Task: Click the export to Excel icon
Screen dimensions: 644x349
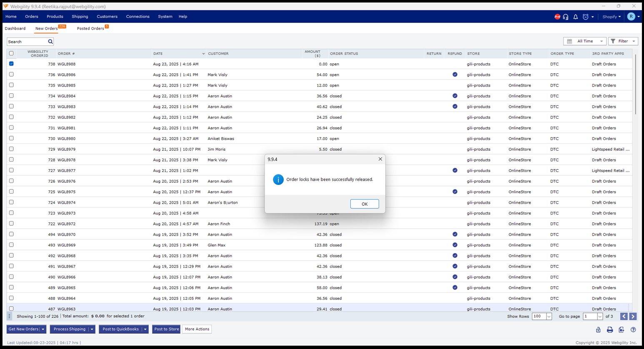Action: pyautogui.click(x=621, y=329)
